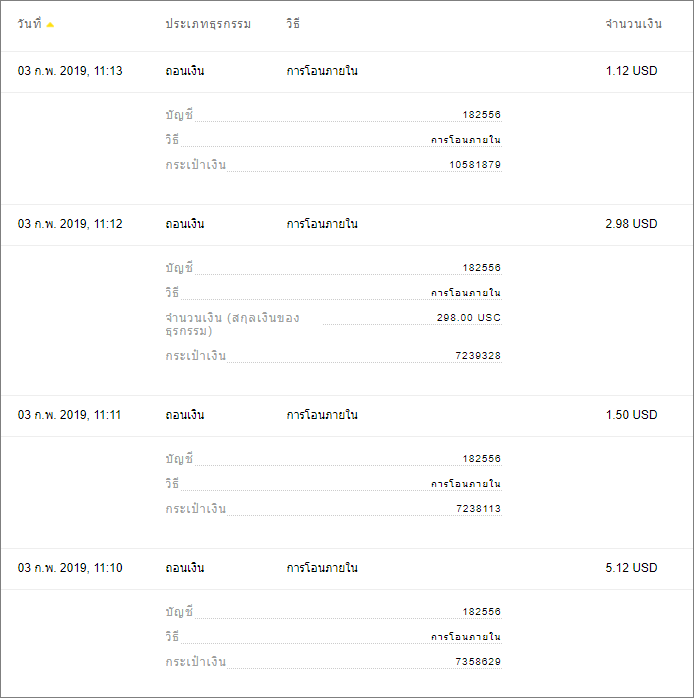Screen dimensions: 694x698
Task: Collapse the 11:11 transaction row
Action: 347,415
